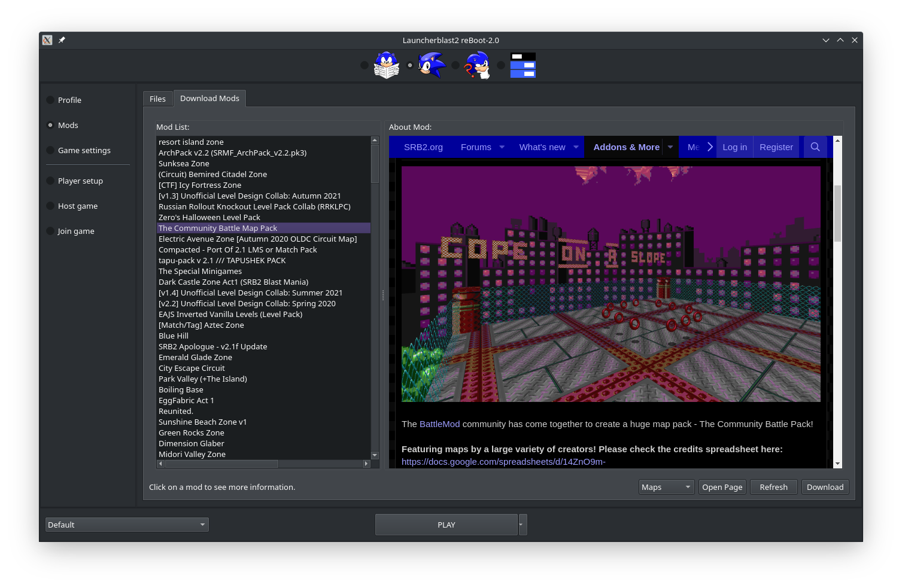Click the Sonic with question mark icon
The image size is (902, 588).
click(478, 65)
